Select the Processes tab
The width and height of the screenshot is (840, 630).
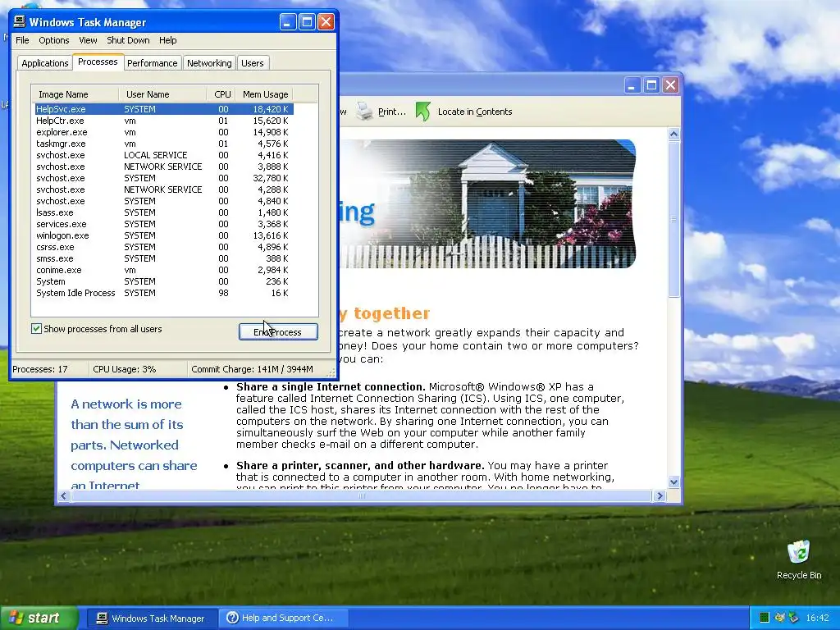click(98, 62)
